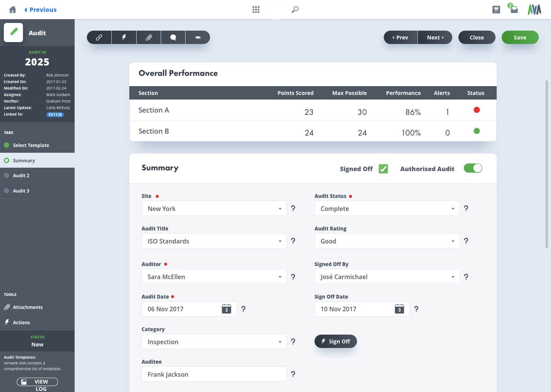The image size is (551, 392).
Task: Switch to the Audit 2 tab
Action: (37, 175)
